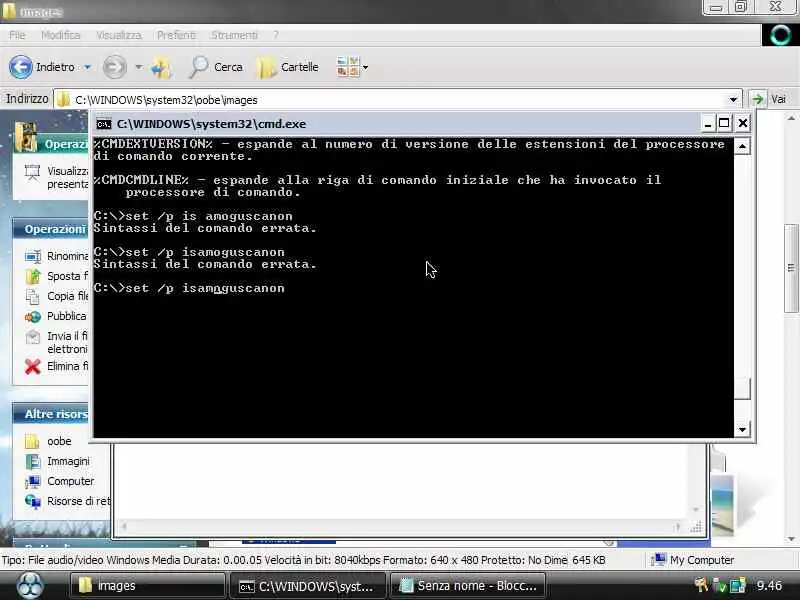The image size is (800, 600).
Task: Open the ? help menu
Action: coord(276,35)
